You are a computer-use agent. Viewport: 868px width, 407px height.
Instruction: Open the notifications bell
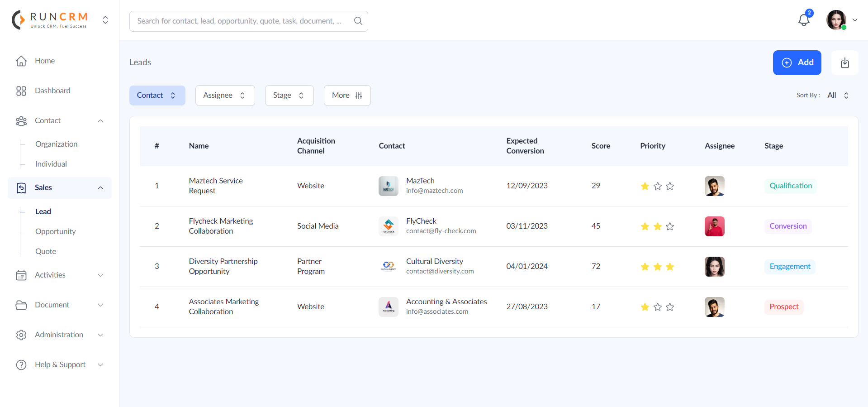(804, 20)
